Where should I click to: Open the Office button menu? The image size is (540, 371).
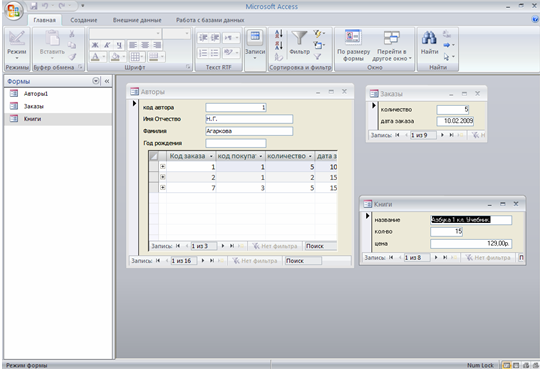[x=13, y=10]
